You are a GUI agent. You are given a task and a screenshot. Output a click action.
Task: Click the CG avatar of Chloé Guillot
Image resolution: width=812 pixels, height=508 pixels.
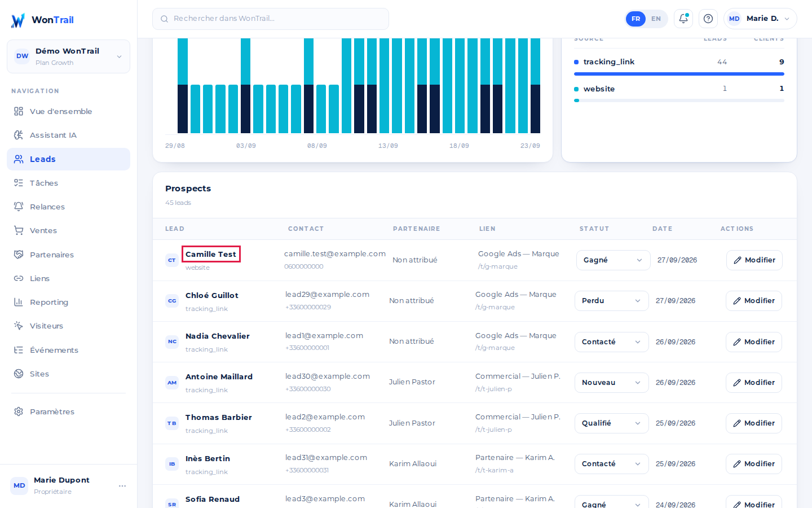click(x=172, y=301)
